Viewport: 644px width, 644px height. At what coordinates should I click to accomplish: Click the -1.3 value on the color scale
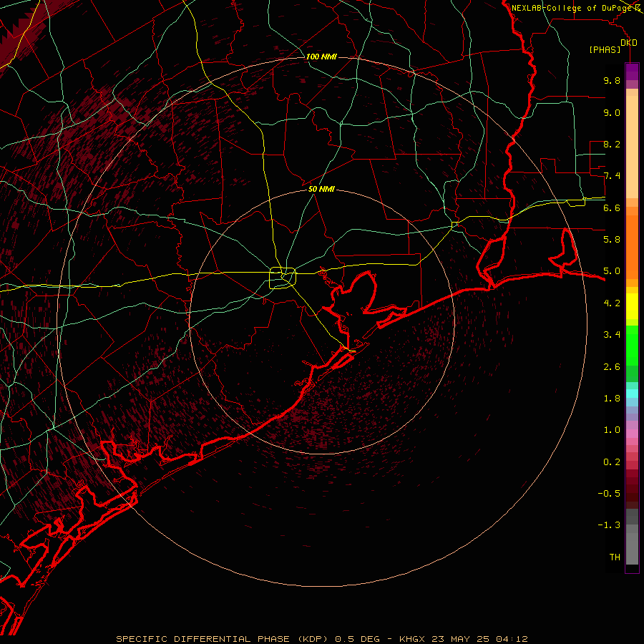coord(609,525)
